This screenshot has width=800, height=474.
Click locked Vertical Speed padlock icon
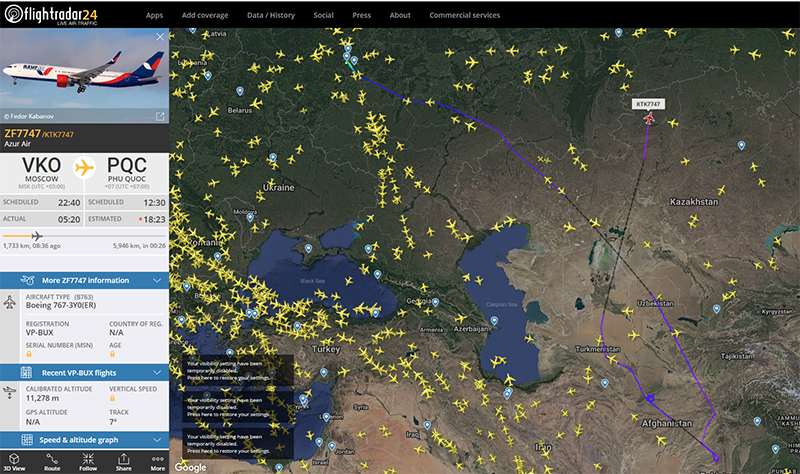tap(112, 398)
